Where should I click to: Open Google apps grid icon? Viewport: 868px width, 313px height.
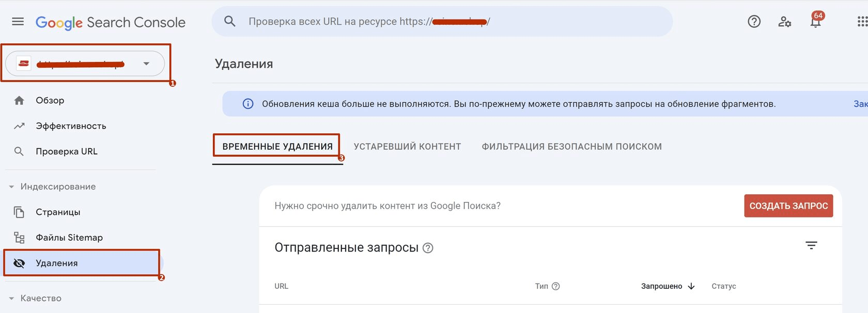pyautogui.click(x=862, y=22)
